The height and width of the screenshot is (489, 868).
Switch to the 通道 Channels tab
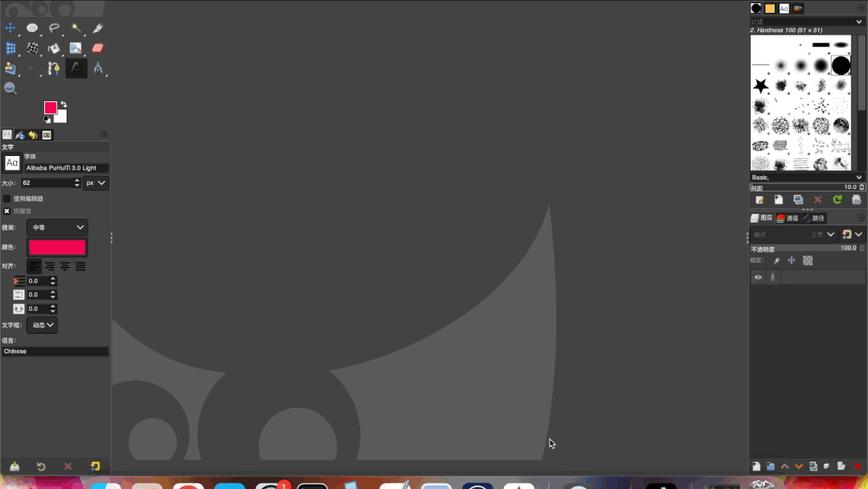pos(788,218)
